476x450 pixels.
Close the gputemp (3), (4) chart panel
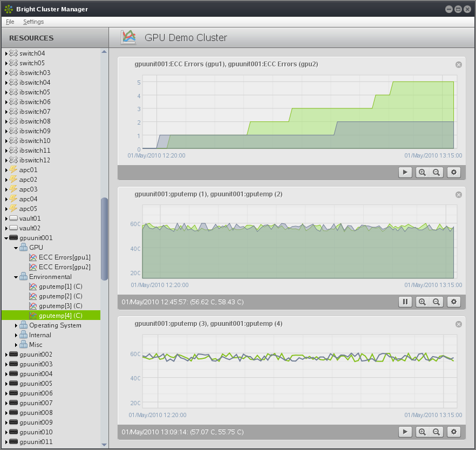459,324
